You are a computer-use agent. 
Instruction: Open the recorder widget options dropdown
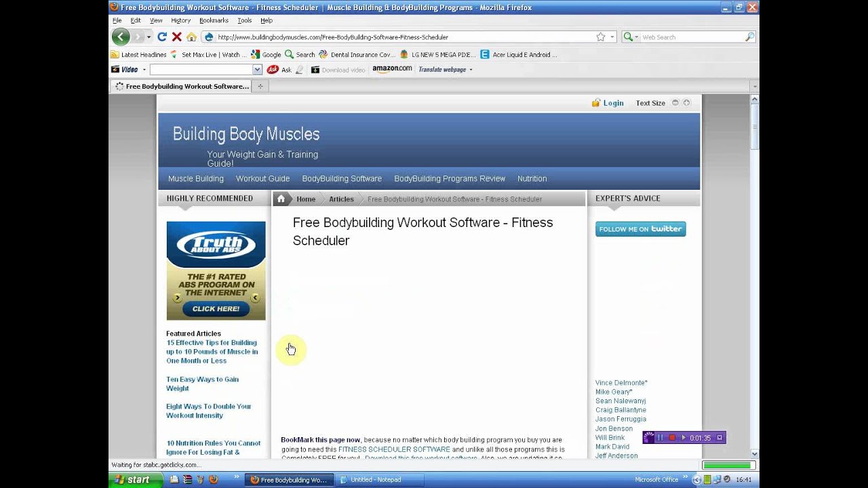click(719, 438)
